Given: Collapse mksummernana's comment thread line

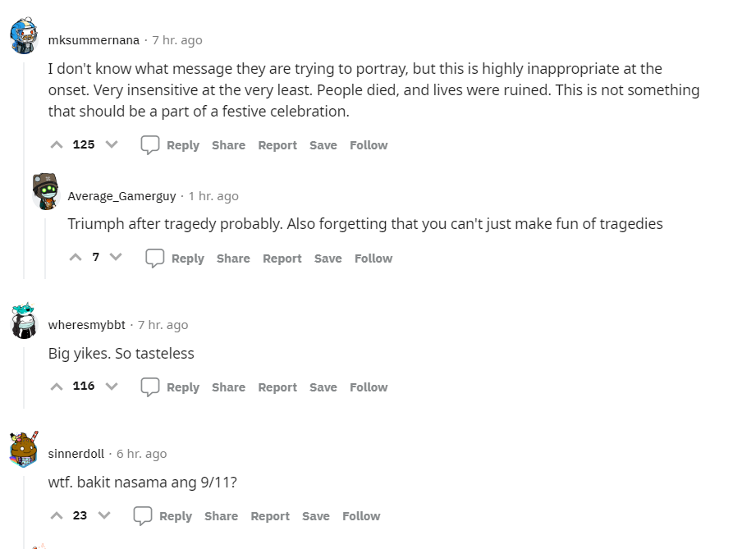Looking at the screenshot, I should click(x=24, y=170).
